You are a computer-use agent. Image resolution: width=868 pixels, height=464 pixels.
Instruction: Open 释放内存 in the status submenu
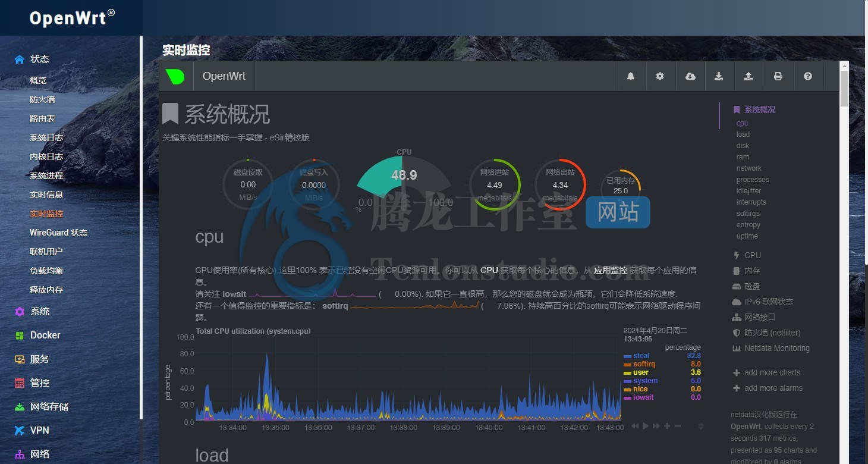point(46,290)
